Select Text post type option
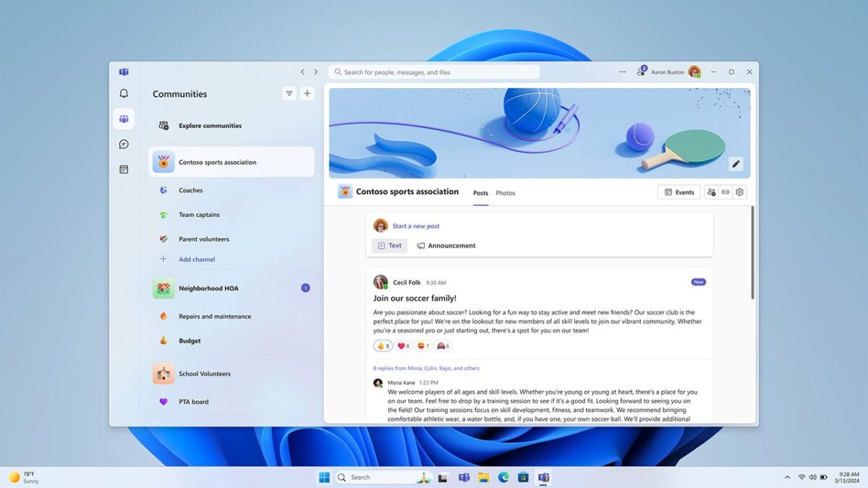Viewport: 868px width, 488px height. 390,246
